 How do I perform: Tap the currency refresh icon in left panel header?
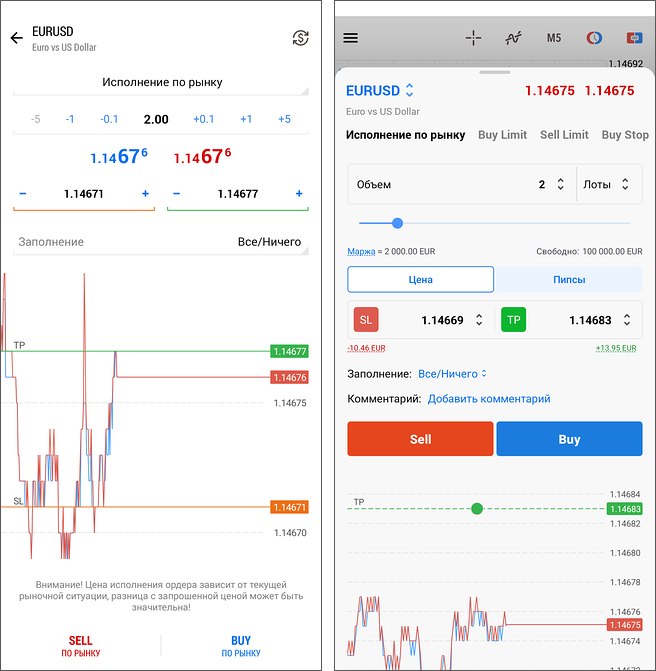[300, 38]
